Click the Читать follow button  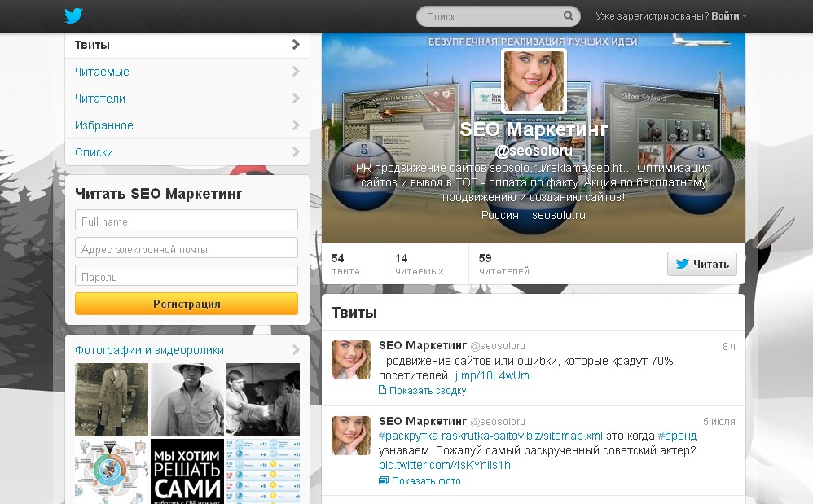[x=702, y=264]
